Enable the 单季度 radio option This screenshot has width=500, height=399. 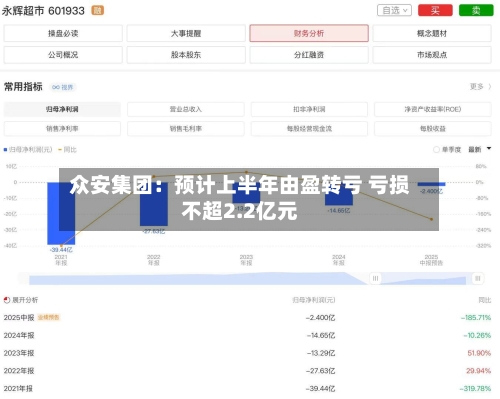[436, 150]
